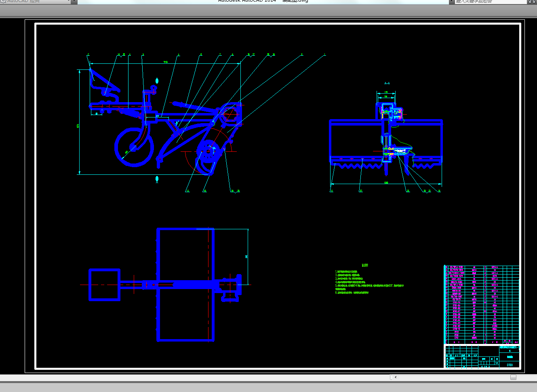This screenshot has width=537, height=392.
Task: Click the upper section-cut marker above the side view
Action: pos(157,81)
